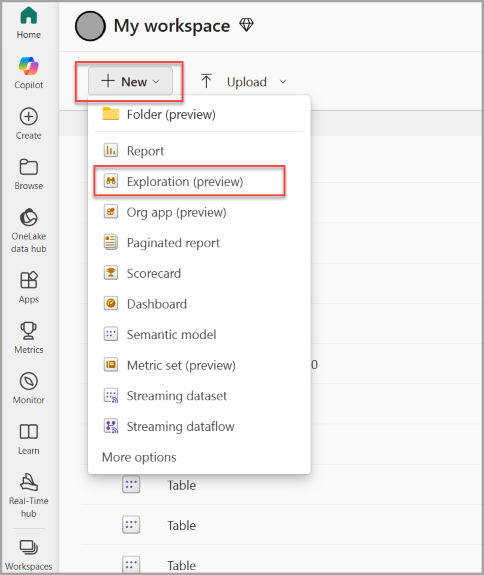Screen dimensions: 484x575
Task: Open the Apps page
Action: tap(29, 287)
